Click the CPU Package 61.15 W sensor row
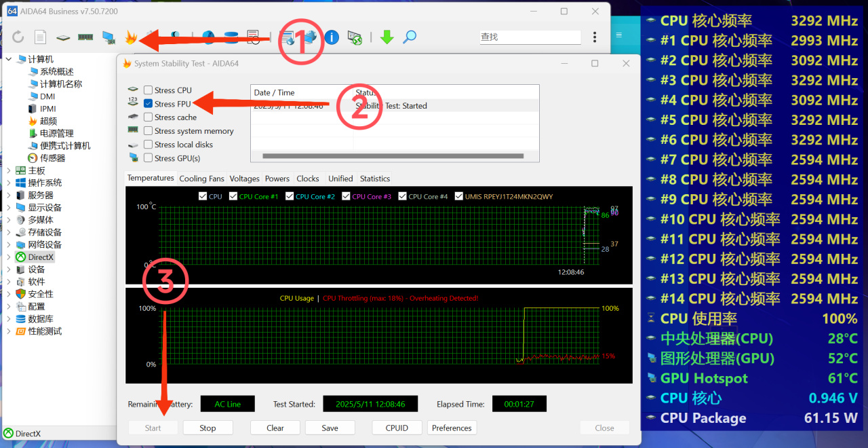The height and width of the screenshot is (448, 868). click(753, 418)
